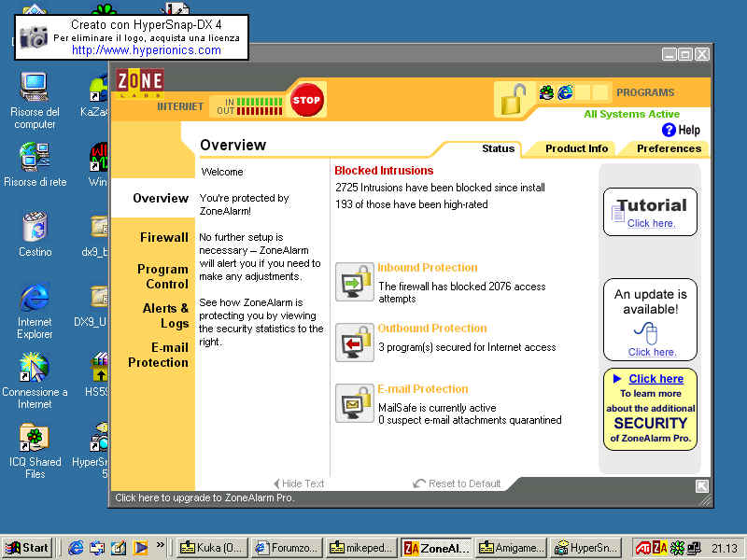The height and width of the screenshot is (560, 747).
Task: Collapse the welcome text with Hide Text
Action: point(299,483)
